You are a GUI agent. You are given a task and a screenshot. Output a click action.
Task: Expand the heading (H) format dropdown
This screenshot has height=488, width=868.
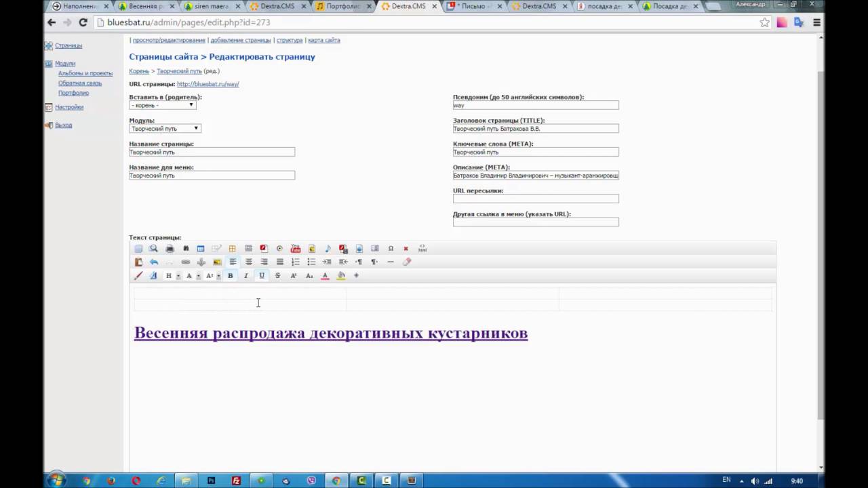click(x=178, y=276)
